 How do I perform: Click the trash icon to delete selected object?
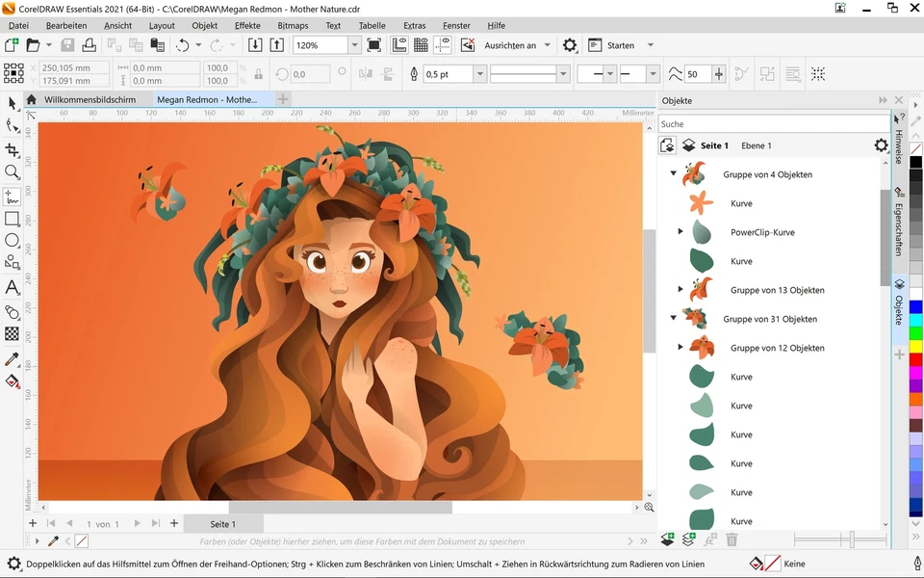(731, 539)
